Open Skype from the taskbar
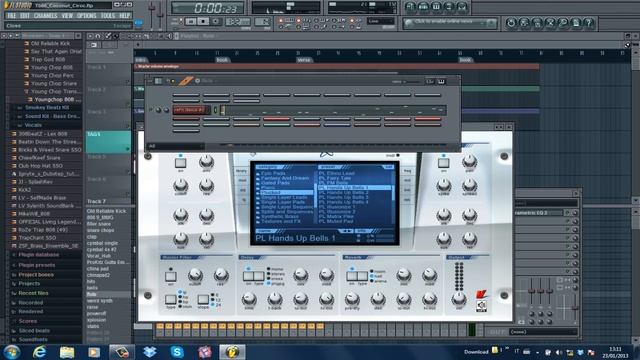The width and height of the screenshot is (640, 360). (x=177, y=352)
